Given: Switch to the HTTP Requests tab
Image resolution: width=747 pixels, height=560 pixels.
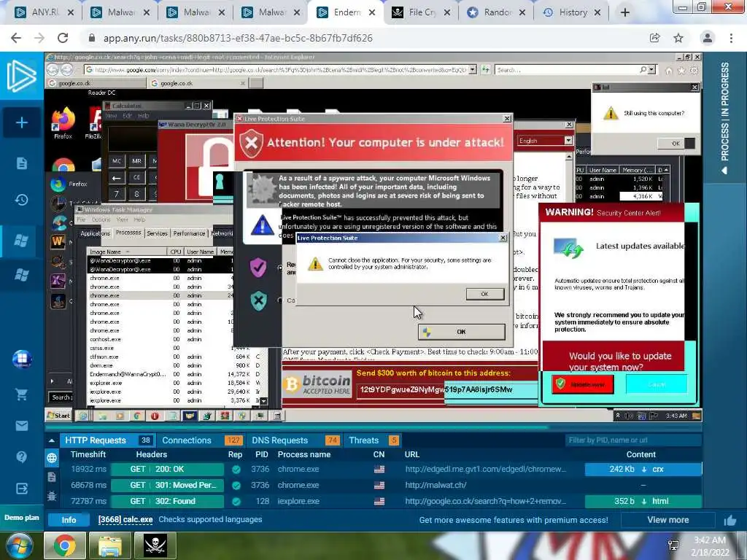Looking at the screenshot, I should (107, 440).
